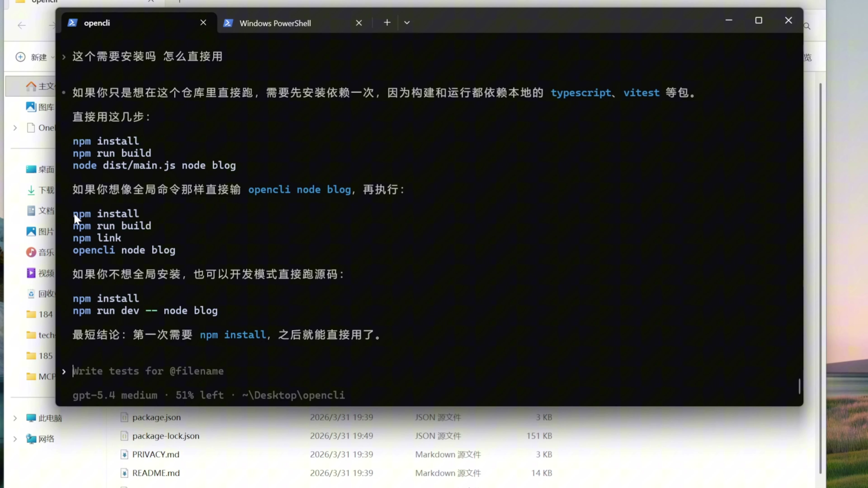Select the package.json file
Screen dimensions: 868x488
[156, 417]
